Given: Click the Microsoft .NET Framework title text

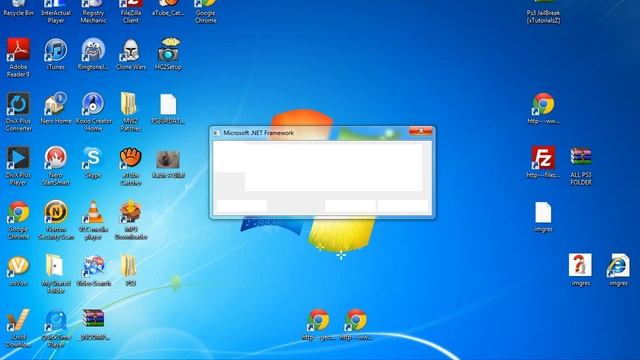Looking at the screenshot, I should [258, 133].
